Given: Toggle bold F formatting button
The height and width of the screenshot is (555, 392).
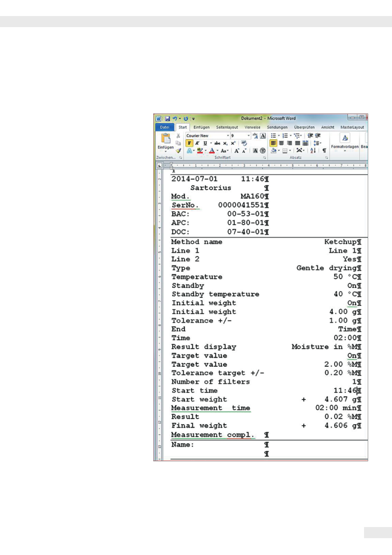Looking at the screenshot, I should (x=189, y=143).
